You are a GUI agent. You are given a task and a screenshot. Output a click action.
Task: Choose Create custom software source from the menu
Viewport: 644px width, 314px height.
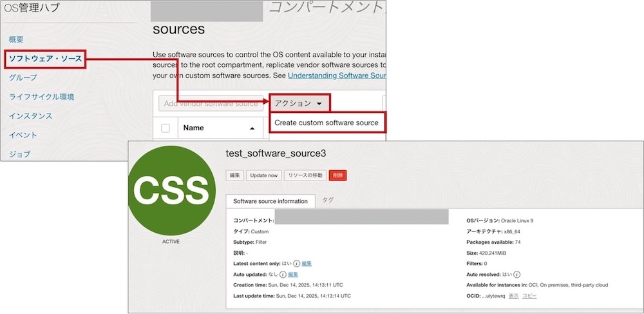[x=327, y=123]
